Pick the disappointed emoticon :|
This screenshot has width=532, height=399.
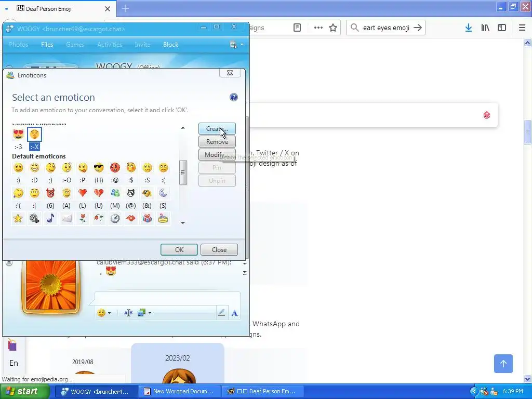click(34, 193)
